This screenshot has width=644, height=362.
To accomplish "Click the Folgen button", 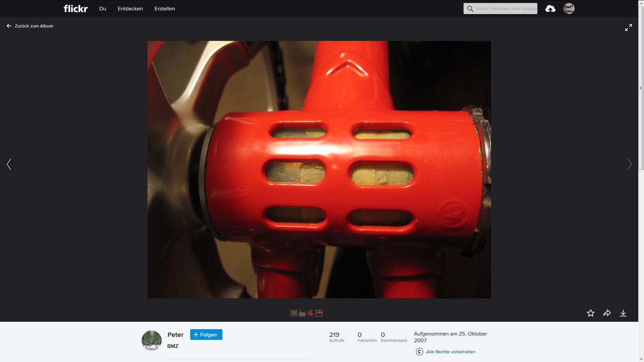I will coord(206,335).
